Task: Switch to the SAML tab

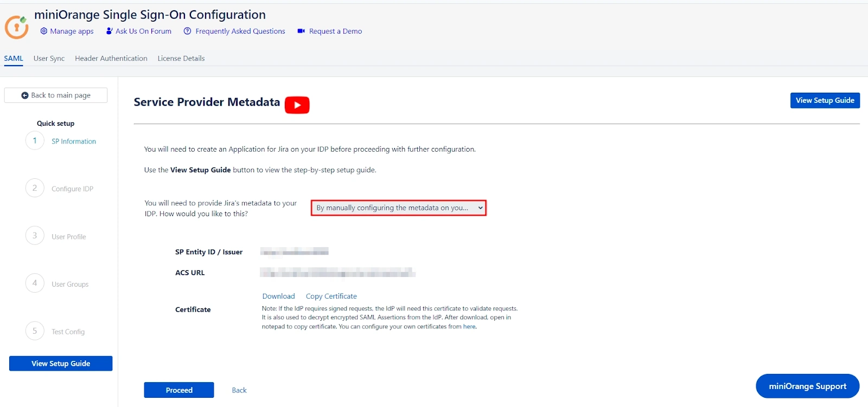Action: pyautogui.click(x=14, y=59)
